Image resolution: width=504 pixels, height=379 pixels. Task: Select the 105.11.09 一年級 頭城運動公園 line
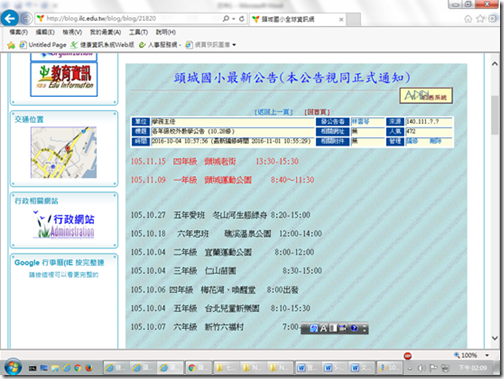222,180
